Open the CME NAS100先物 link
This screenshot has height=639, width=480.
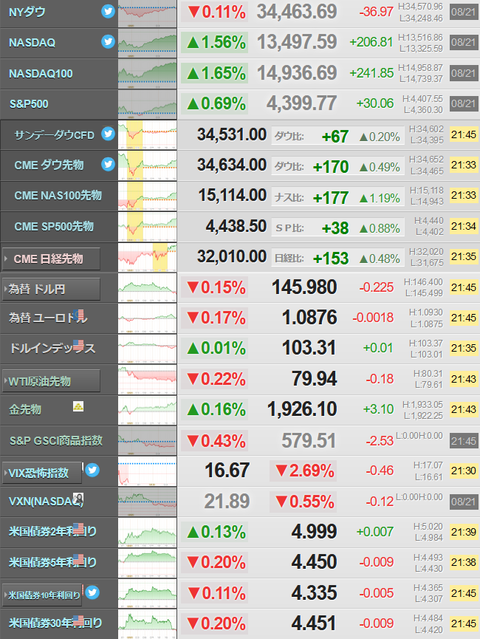(x=58, y=196)
